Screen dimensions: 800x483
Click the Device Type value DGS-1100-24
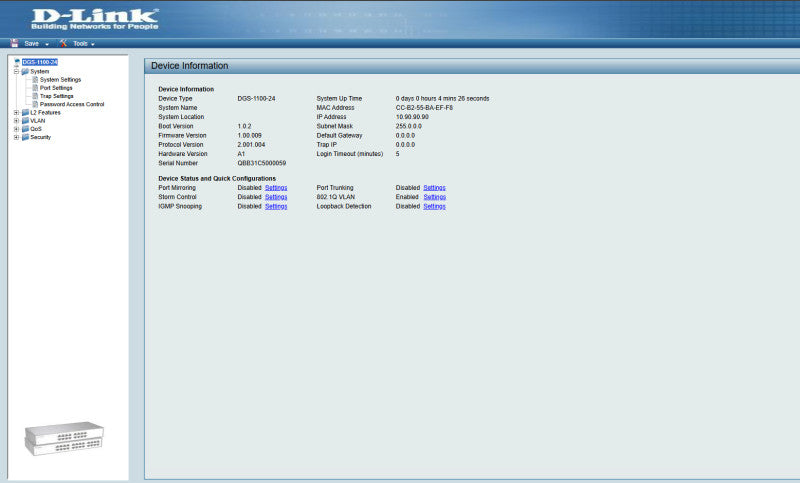[x=256, y=98]
